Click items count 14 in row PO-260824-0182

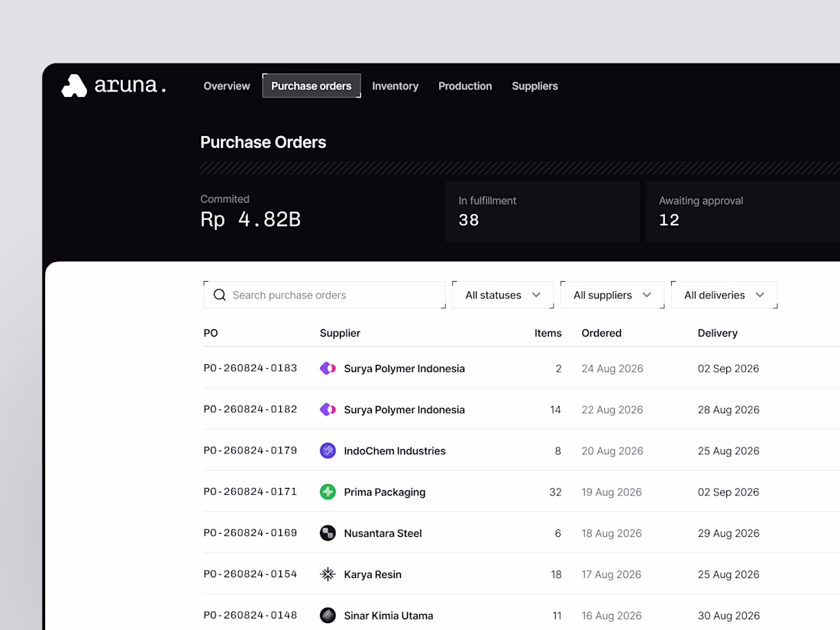555,410
